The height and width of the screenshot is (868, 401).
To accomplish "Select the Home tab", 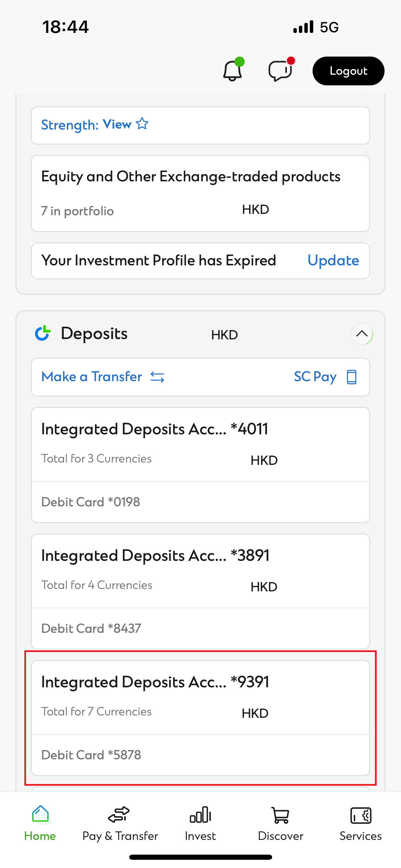I will pyautogui.click(x=40, y=823).
